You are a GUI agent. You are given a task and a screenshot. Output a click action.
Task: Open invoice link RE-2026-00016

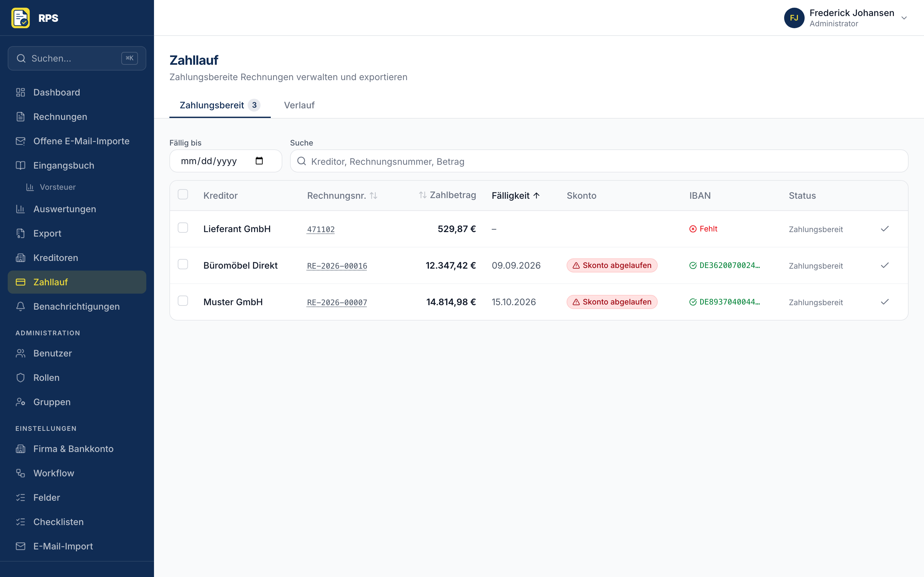pyautogui.click(x=337, y=266)
